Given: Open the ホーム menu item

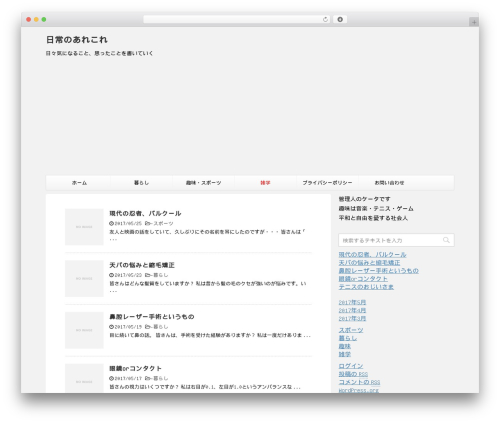Looking at the screenshot, I should click(x=79, y=183).
